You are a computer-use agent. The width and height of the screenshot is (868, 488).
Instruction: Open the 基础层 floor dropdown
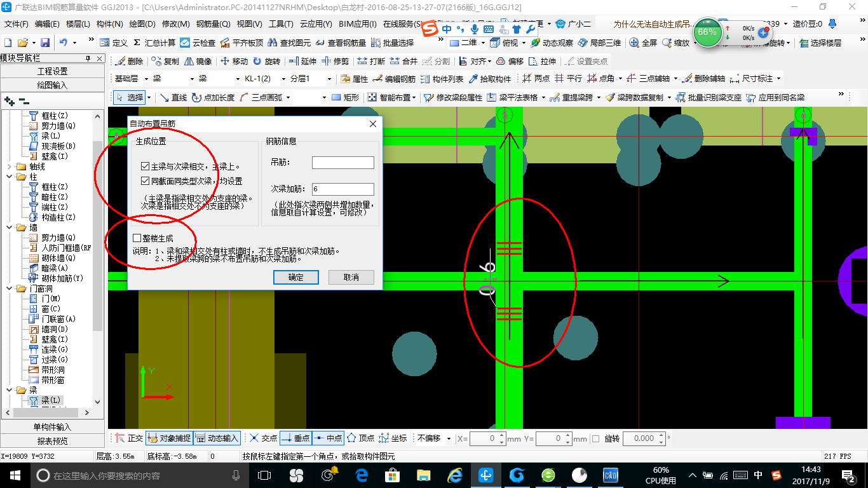[x=147, y=79]
